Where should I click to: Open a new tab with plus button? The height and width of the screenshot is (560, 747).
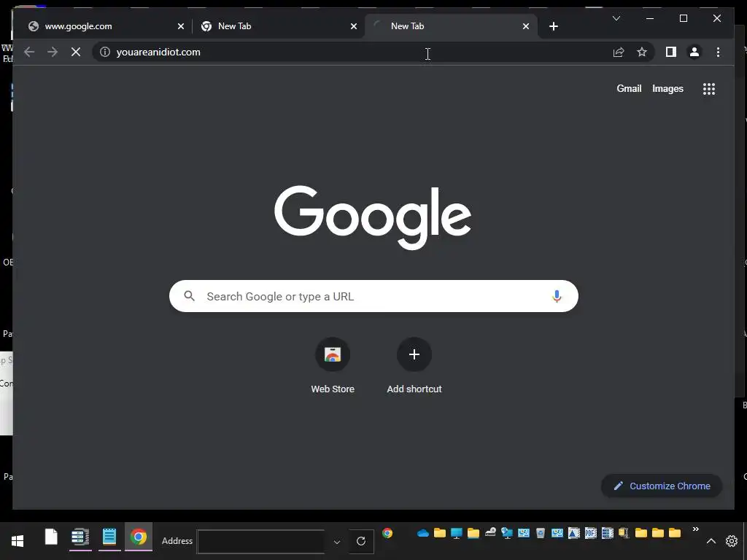(553, 26)
